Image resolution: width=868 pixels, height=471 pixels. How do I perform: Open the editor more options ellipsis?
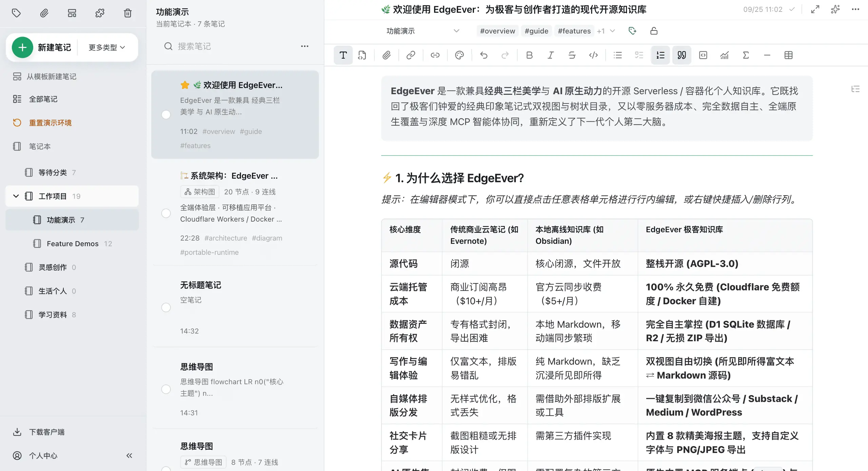(856, 9)
